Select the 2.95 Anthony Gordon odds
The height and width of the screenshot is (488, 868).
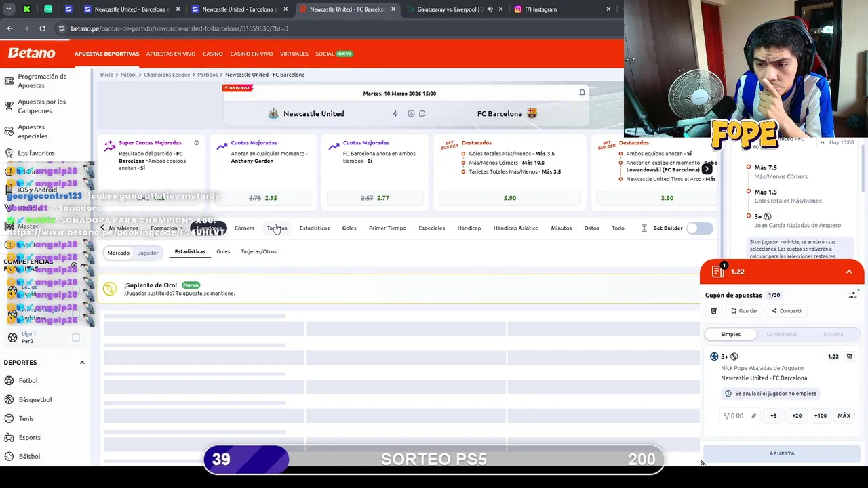262,198
